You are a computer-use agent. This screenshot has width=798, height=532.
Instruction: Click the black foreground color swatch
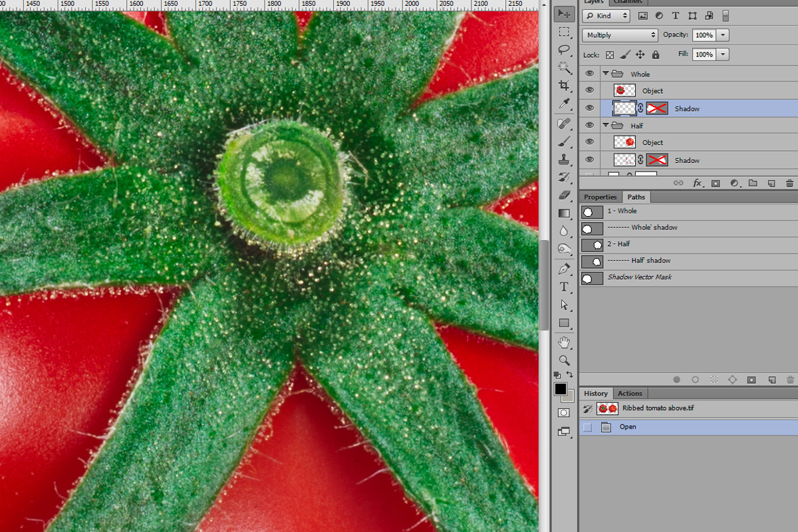[x=561, y=389]
